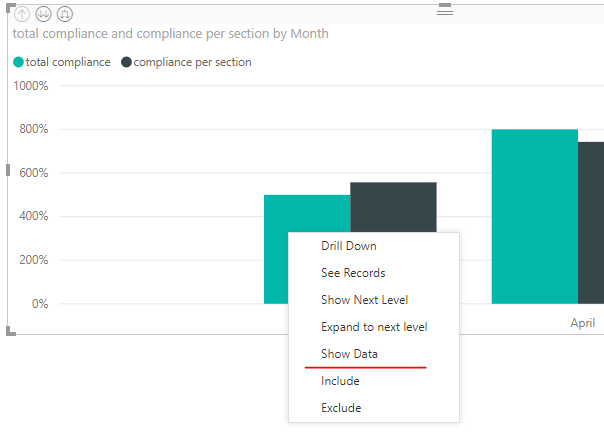
Task: Click the compliance per section legend label
Action: click(x=193, y=62)
